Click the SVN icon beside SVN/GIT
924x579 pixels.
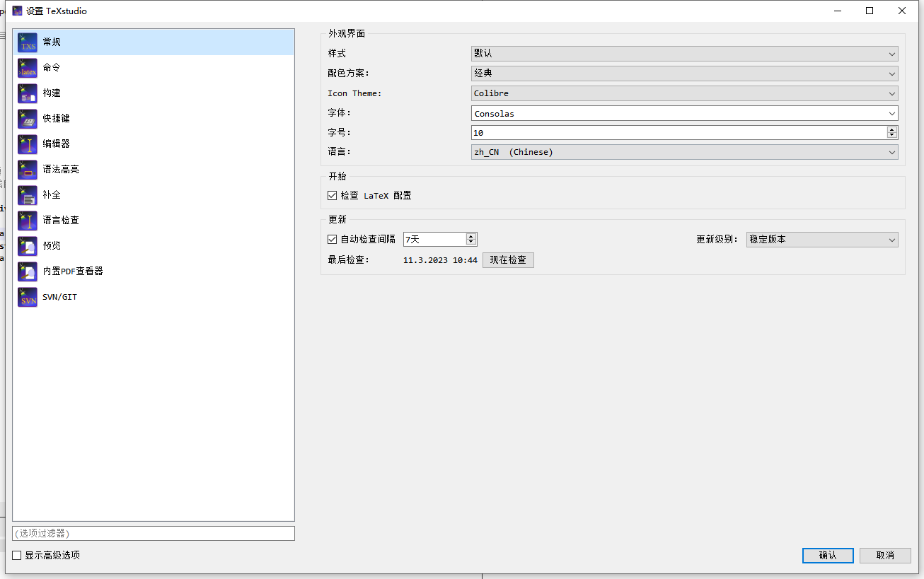[28, 297]
